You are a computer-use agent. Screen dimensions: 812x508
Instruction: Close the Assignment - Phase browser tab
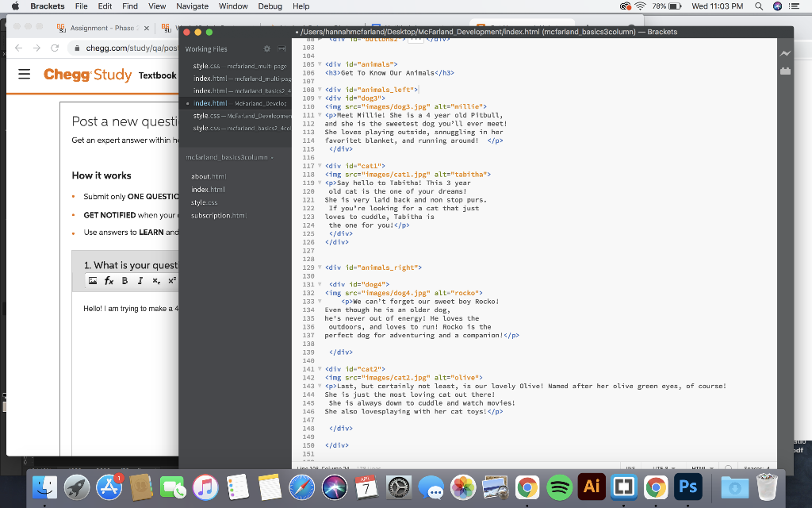pyautogui.click(x=147, y=29)
